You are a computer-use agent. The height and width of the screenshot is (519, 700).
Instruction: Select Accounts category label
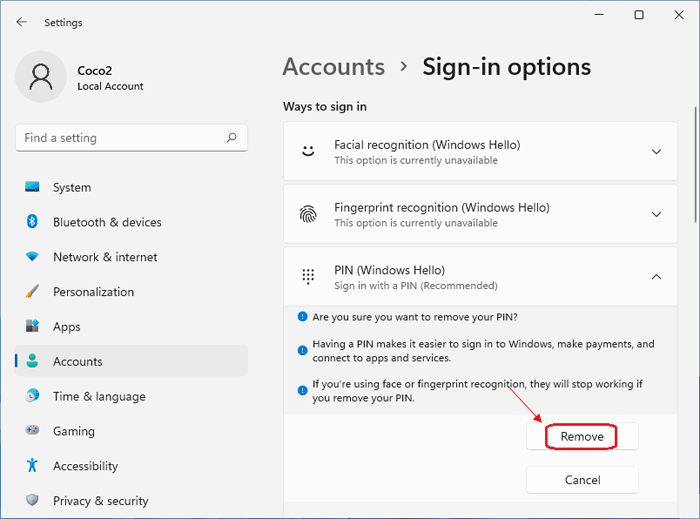tap(78, 361)
